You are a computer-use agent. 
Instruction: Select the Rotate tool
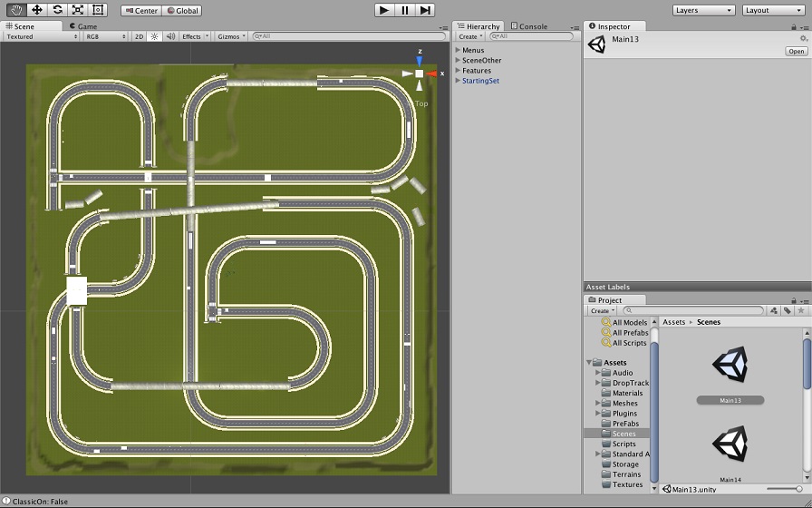[57, 10]
